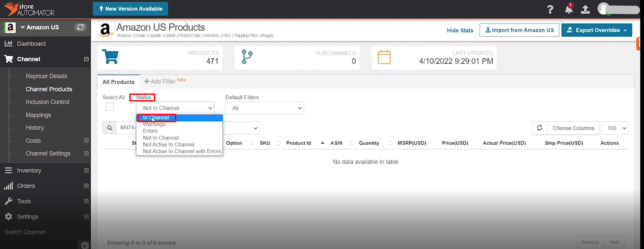Viewport: 644px width, 249px height.
Task: Click the table refresh icon button
Action: (539, 128)
